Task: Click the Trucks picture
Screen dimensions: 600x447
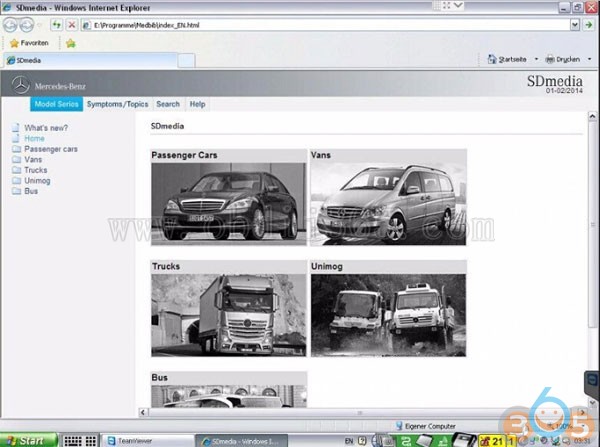Action: [x=229, y=315]
